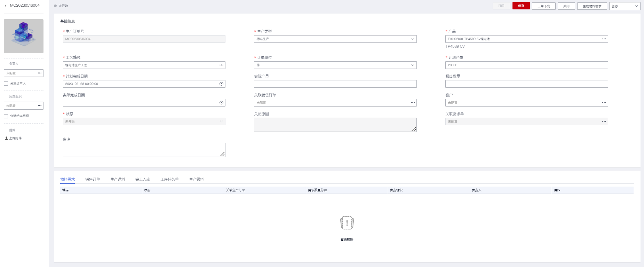644x267 pixels.
Task: Expand the 生产类型 dropdown
Action: [335, 39]
